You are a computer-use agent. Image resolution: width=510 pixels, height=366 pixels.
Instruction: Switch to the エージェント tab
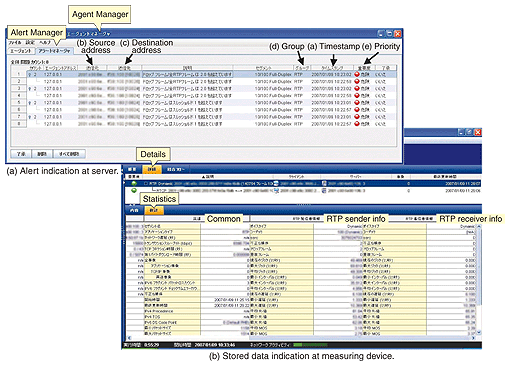tap(21, 51)
